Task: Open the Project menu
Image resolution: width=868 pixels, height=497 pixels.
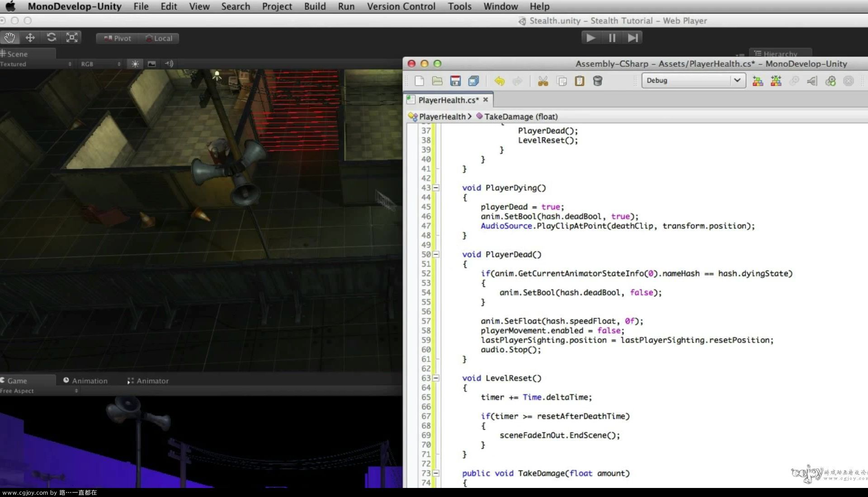Action: tap(277, 6)
